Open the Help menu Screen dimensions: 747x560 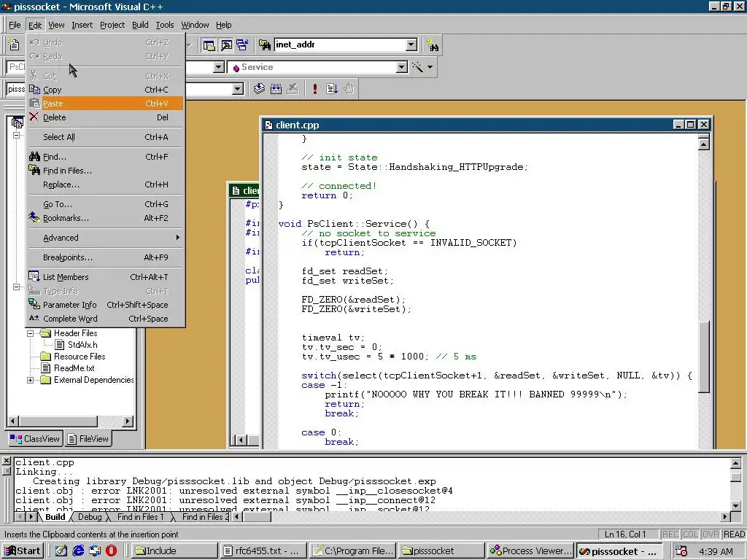(223, 25)
